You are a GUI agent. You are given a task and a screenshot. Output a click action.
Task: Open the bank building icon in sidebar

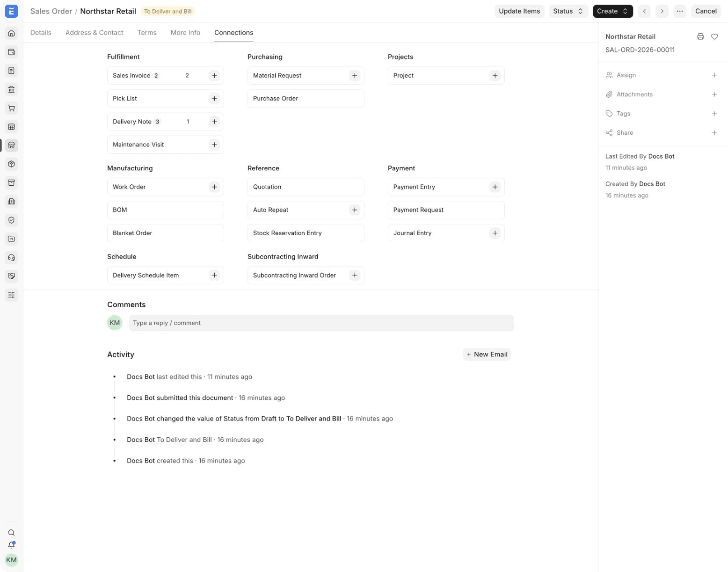click(11, 89)
